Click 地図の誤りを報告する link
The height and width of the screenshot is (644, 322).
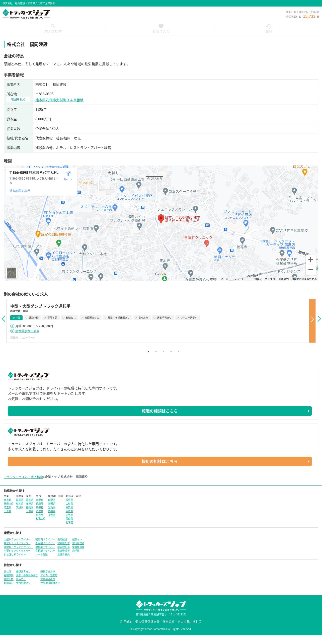(x=304, y=279)
